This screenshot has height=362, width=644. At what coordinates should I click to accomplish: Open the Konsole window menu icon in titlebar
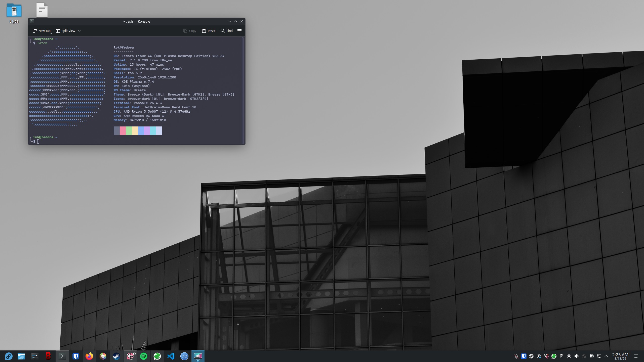[x=32, y=21]
